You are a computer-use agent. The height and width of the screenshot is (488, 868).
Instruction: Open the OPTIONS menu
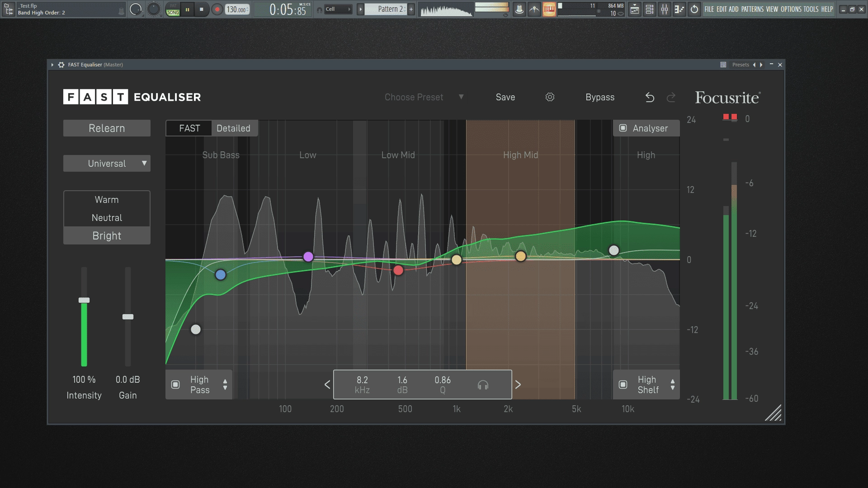pyautogui.click(x=791, y=9)
